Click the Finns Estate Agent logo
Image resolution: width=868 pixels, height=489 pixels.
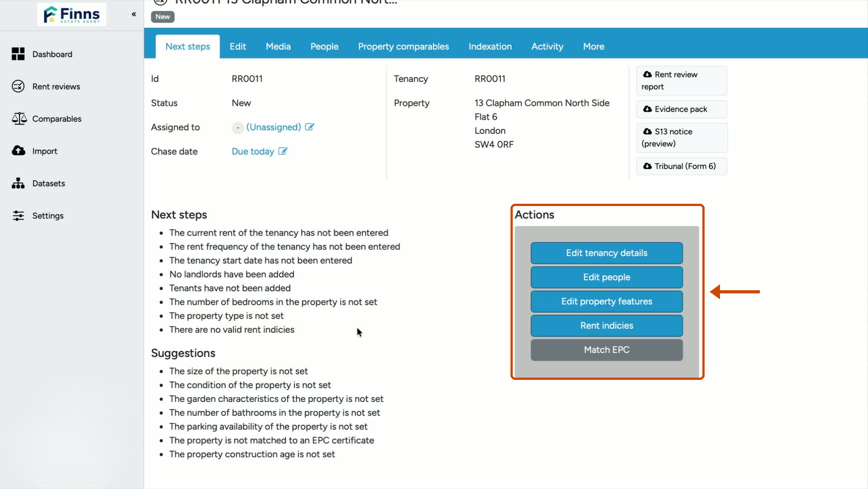(x=72, y=14)
